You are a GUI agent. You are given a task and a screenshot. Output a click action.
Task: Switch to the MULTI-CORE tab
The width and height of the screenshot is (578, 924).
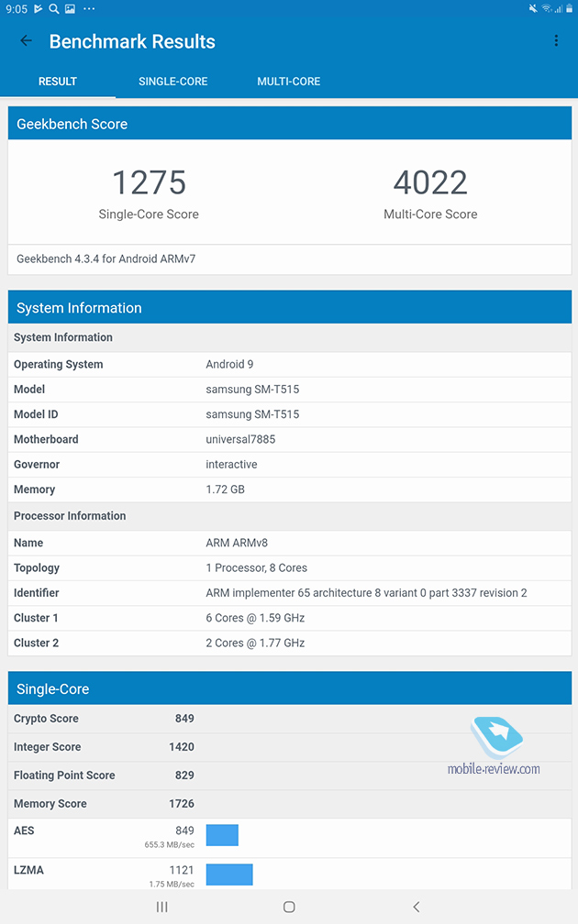(288, 82)
